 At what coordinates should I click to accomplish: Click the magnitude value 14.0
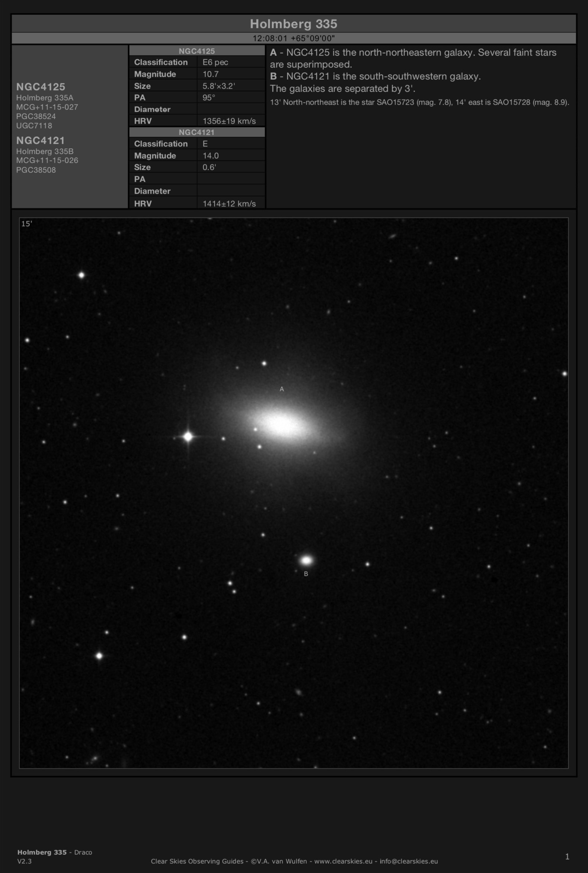pos(211,155)
